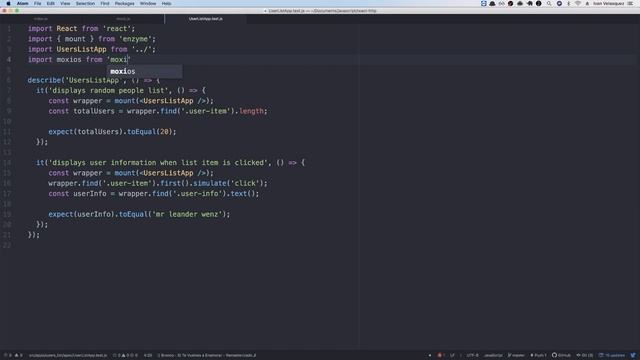Screen dimensions: 640x360
Task: Click line number 4 in the gutter
Action: [9, 60]
